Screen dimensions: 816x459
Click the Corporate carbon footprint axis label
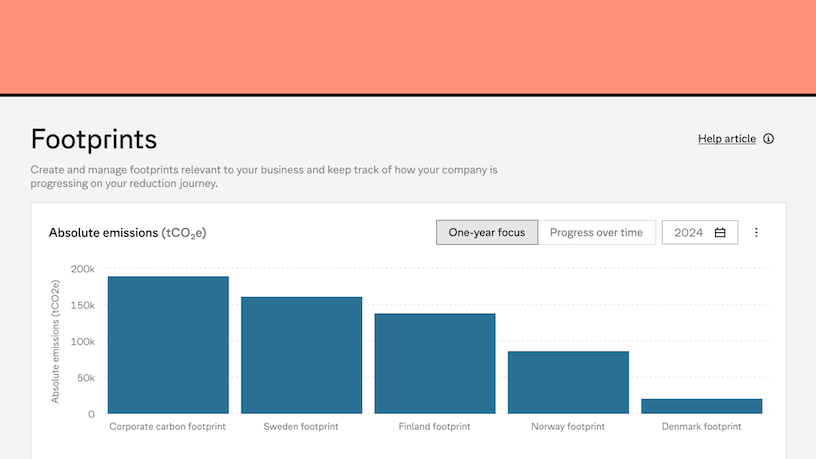168,427
